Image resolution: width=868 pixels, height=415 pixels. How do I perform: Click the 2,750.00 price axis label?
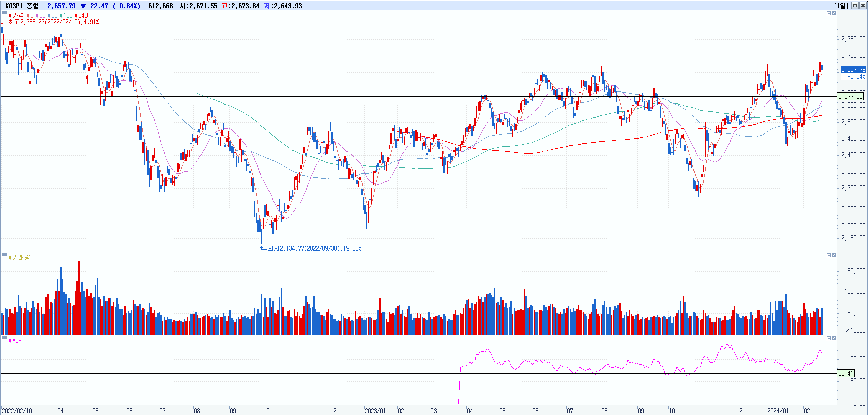pyautogui.click(x=853, y=39)
